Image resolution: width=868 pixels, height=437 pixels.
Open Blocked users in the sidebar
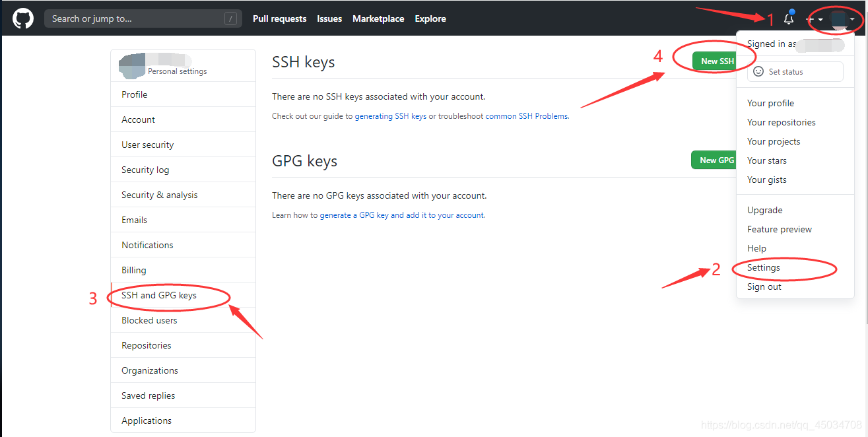183,320
